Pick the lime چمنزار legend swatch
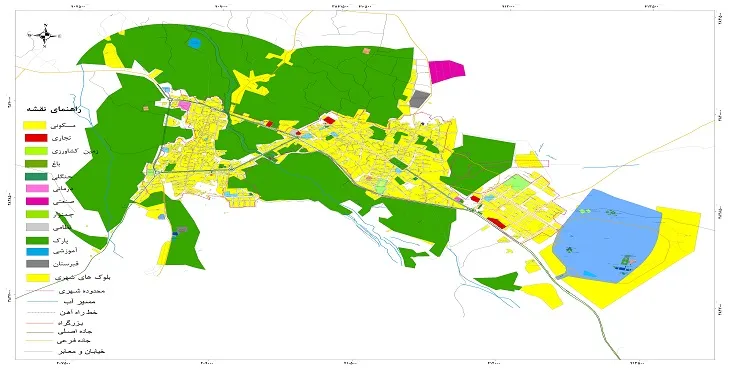730x370 pixels. point(36,214)
